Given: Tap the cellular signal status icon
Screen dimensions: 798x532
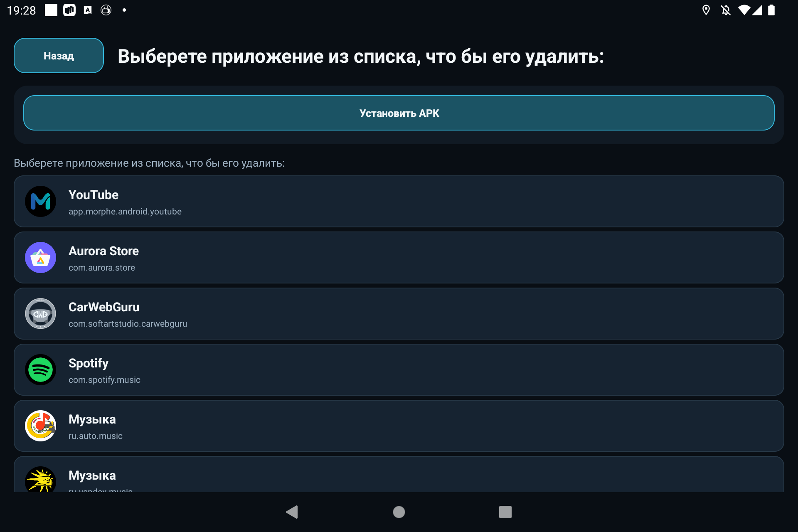Looking at the screenshot, I should coord(757,10).
